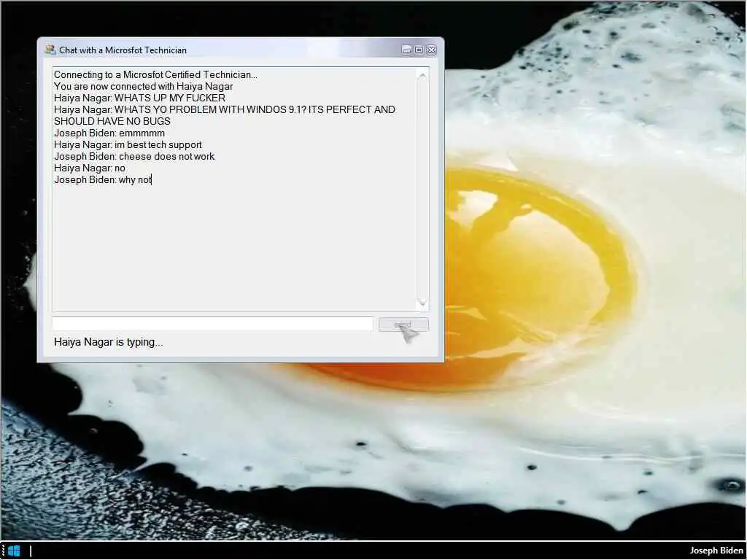Click the line "Haiya Nagar: WHATS UP MY FUCKER"
This screenshot has height=560, width=747.
pyautogui.click(x=139, y=98)
